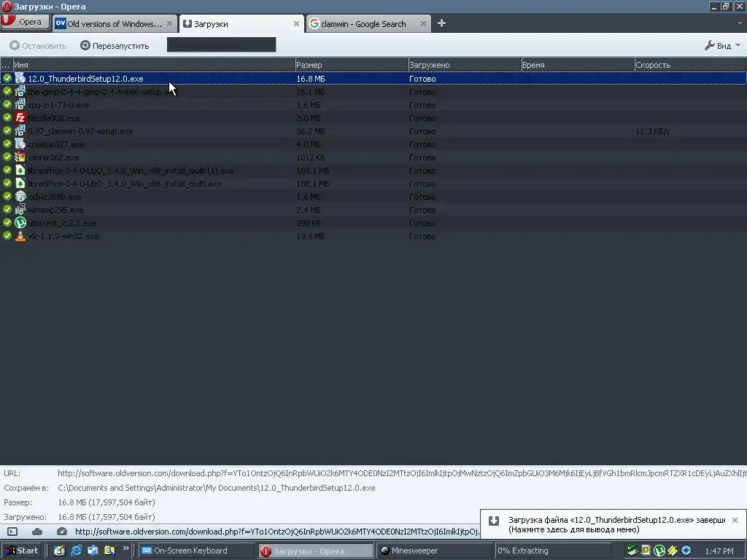
Task: Sort by Время column header
Action: pos(578,65)
